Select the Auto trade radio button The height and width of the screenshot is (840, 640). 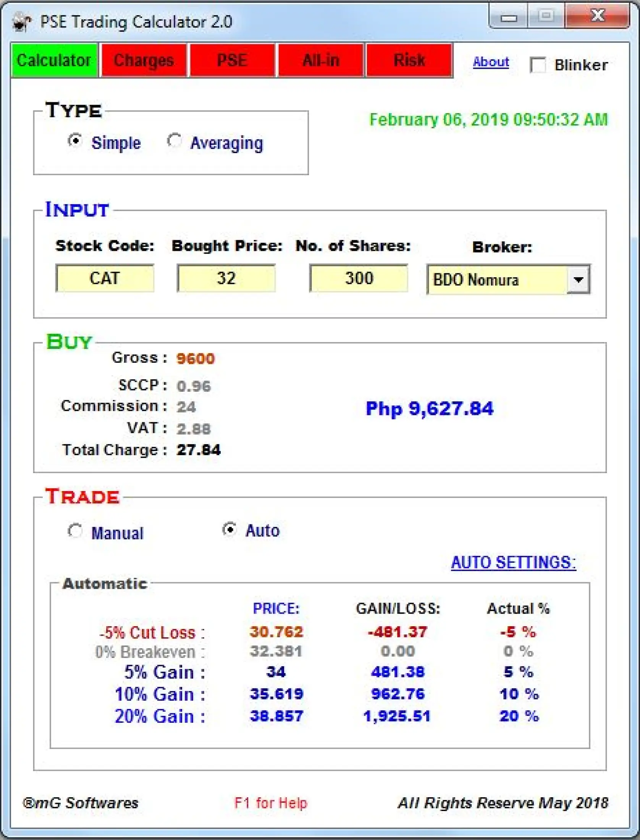click(229, 530)
